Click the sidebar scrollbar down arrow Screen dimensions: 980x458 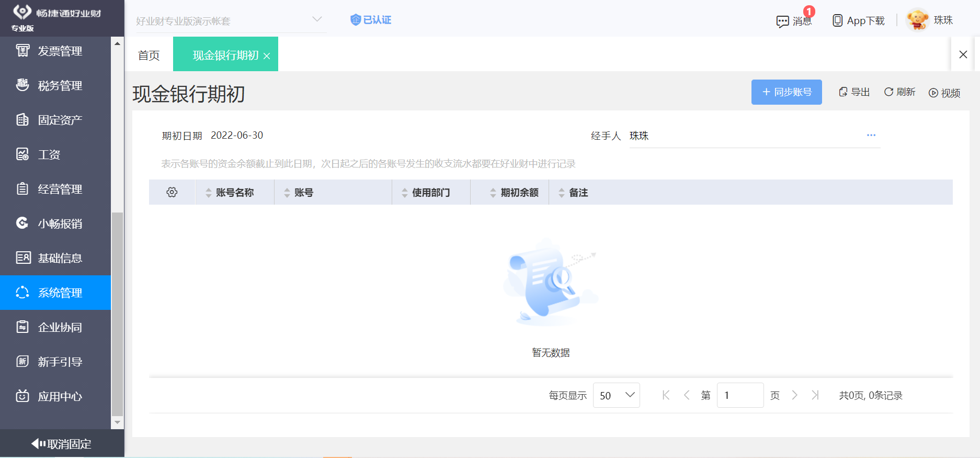coord(117,422)
